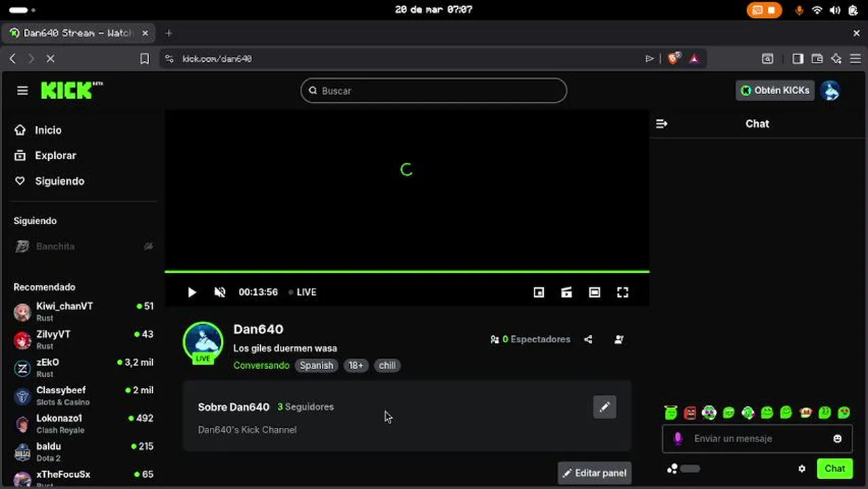The width and height of the screenshot is (868, 489).
Task: Unmute the stream audio
Action: click(219, 292)
